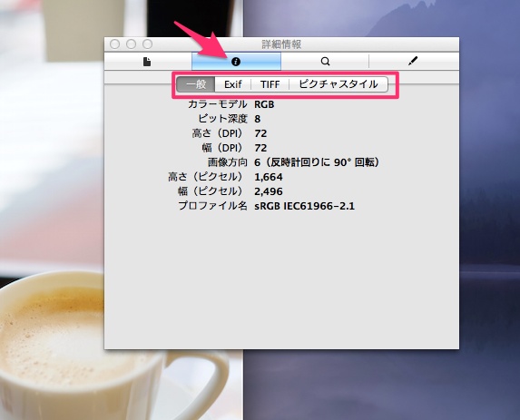This screenshot has width=520, height=420.
Task: Open the Annotations pencil icon tab
Action: point(414,62)
